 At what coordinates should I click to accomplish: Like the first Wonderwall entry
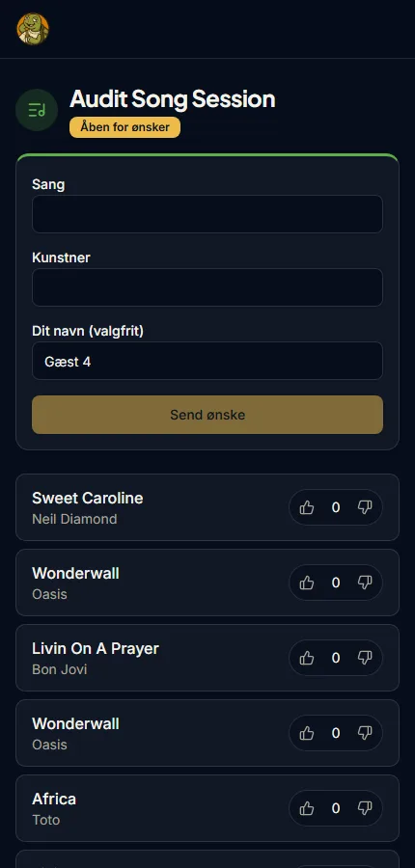tap(307, 583)
